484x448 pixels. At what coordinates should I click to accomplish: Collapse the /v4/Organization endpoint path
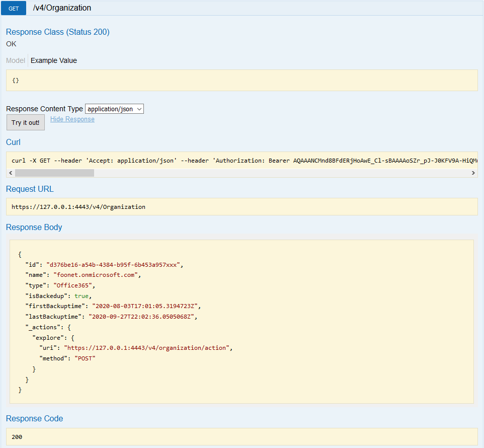[x=62, y=8]
